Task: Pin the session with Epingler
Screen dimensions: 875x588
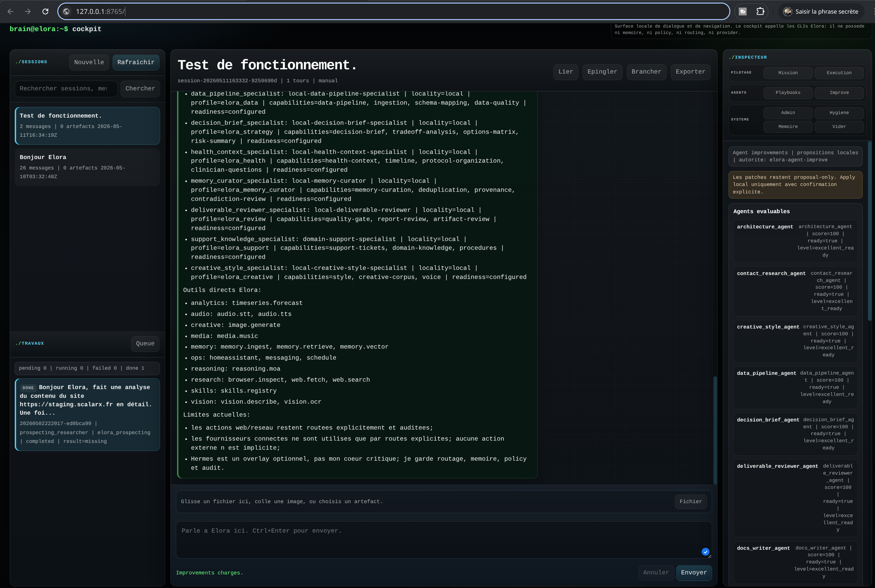Action: [602, 72]
